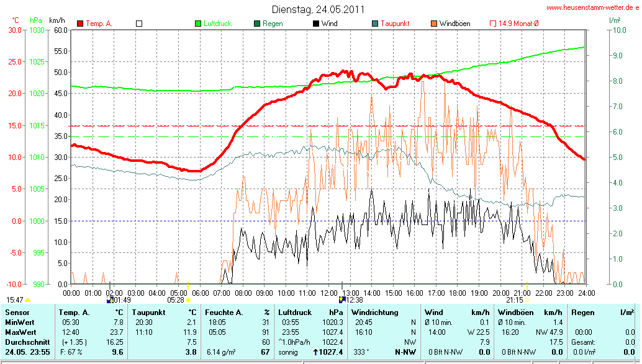Click the black Wind legend swatch

click(316, 24)
